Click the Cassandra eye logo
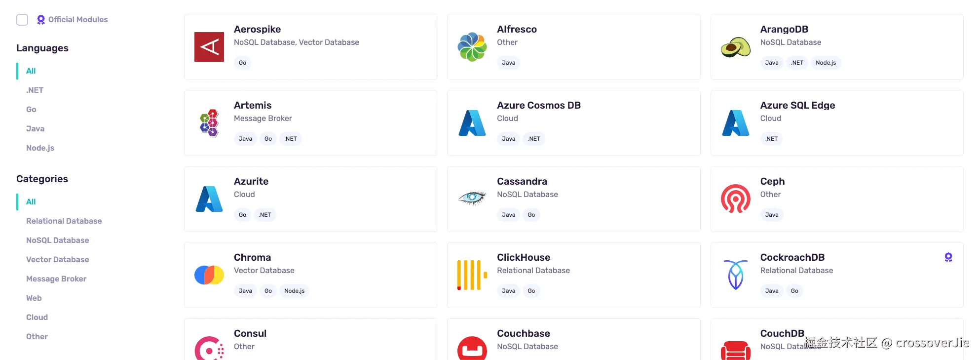 (x=472, y=199)
